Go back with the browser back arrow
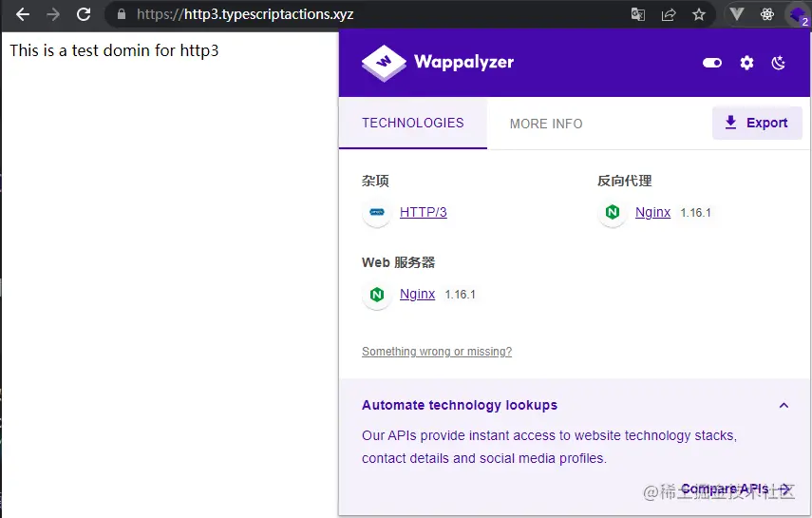This screenshot has width=812, height=518. [22, 14]
